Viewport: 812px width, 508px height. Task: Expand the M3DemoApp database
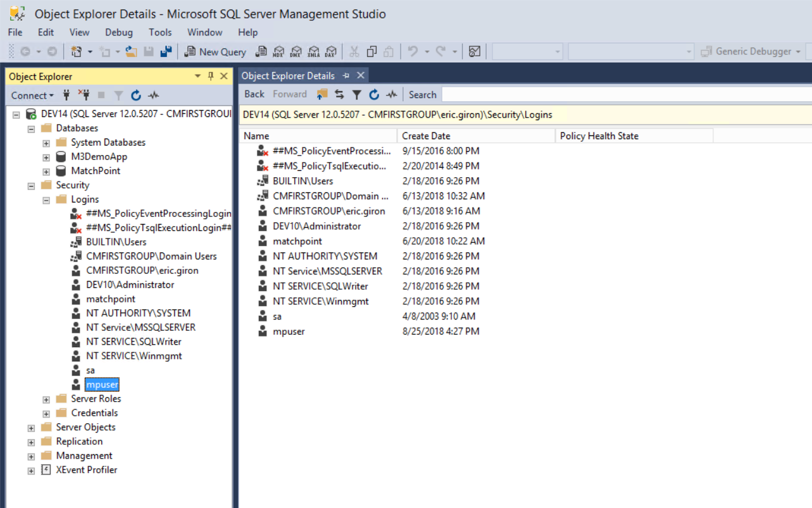click(x=46, y=157)
